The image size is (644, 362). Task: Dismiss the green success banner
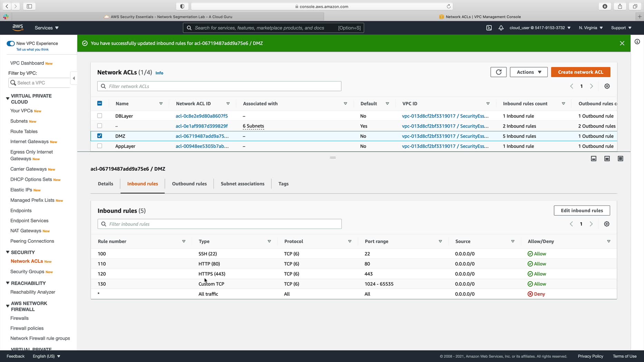(622, 43)
